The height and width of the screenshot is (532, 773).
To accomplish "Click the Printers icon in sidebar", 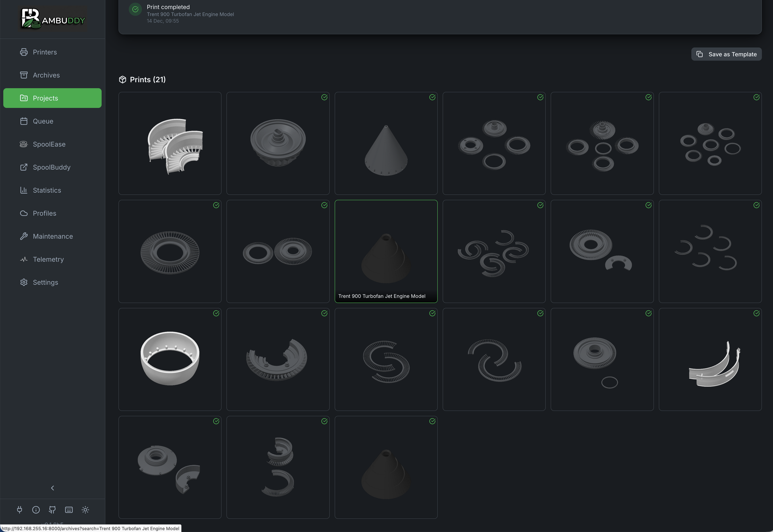I will click(x=24, y=52).
